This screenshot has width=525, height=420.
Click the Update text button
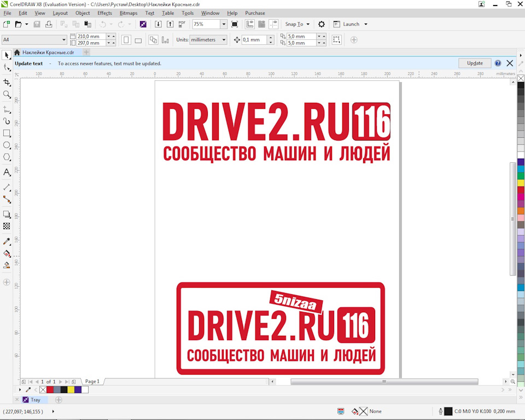coord(475,63)
